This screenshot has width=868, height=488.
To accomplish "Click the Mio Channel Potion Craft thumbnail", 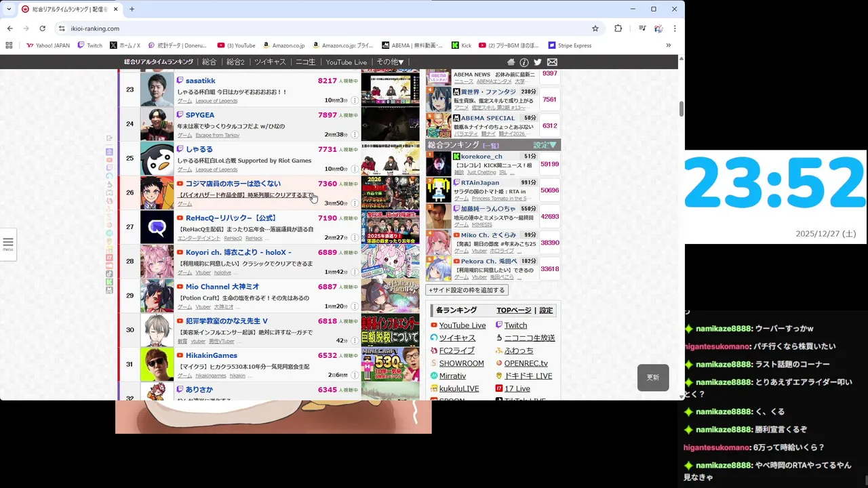I will coord(390,296).
